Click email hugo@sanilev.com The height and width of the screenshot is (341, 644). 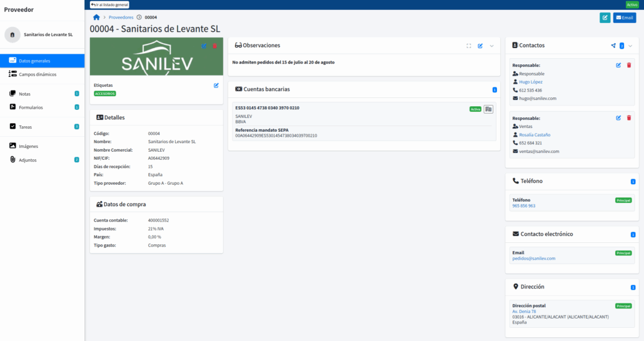[x=538, y=99]
